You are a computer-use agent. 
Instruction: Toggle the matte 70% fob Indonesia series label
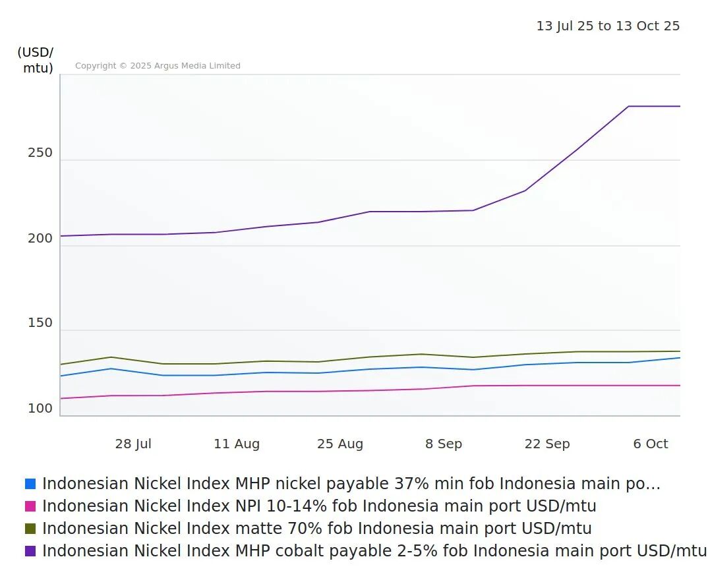pos(316,529)
